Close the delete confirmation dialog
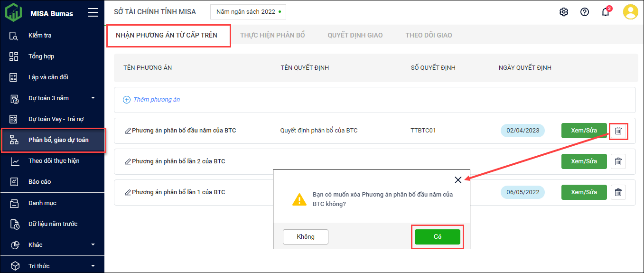Screen dimensions: 644x273 tap(458, 180)
